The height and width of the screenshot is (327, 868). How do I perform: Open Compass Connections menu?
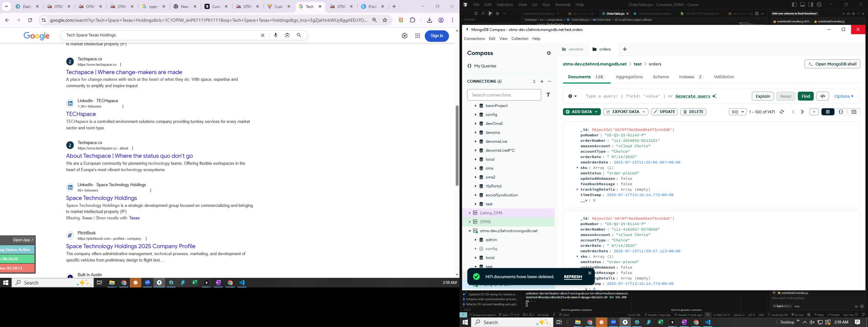tap(475, 39)
